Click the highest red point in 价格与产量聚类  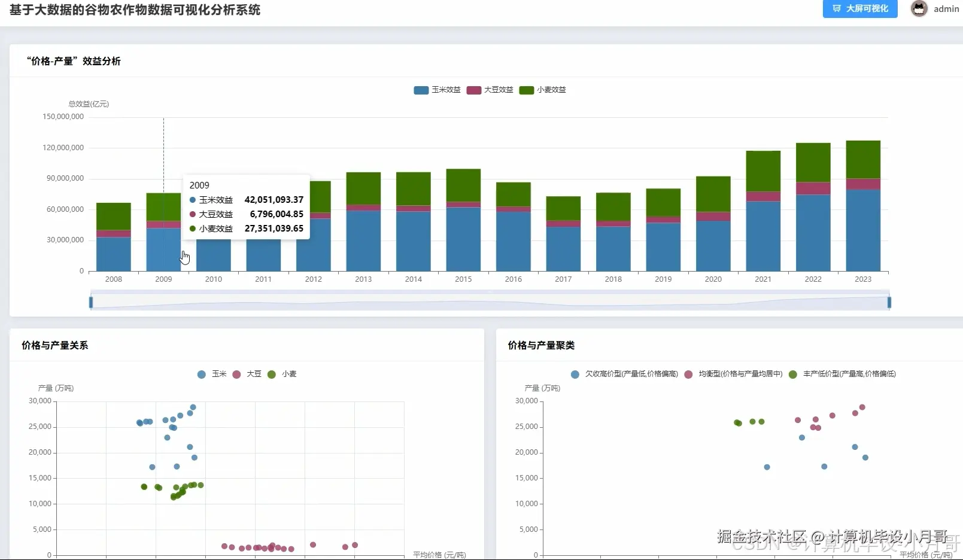coord(862,407)
